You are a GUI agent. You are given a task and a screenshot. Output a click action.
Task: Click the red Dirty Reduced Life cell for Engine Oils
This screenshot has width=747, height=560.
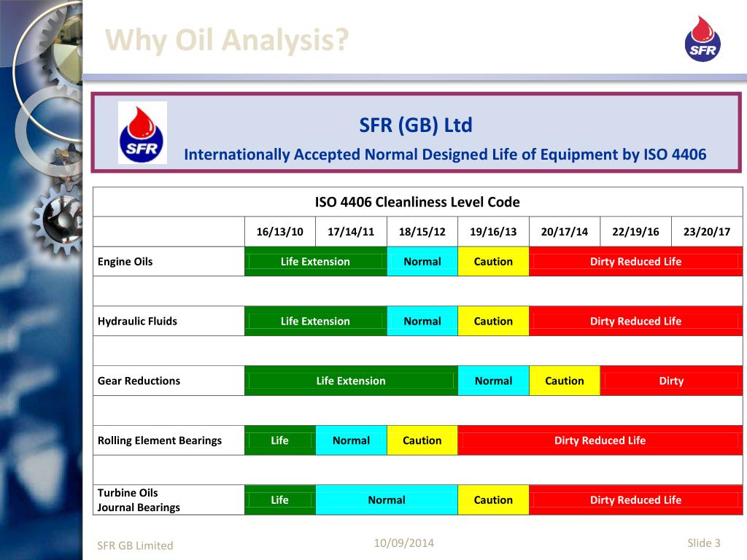tap(636, 262)
